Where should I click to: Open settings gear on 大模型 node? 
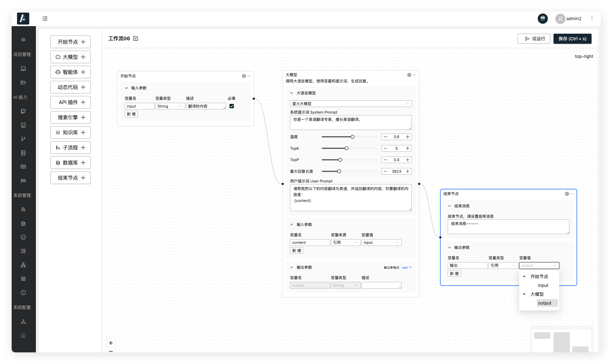(x=409, y=75)
